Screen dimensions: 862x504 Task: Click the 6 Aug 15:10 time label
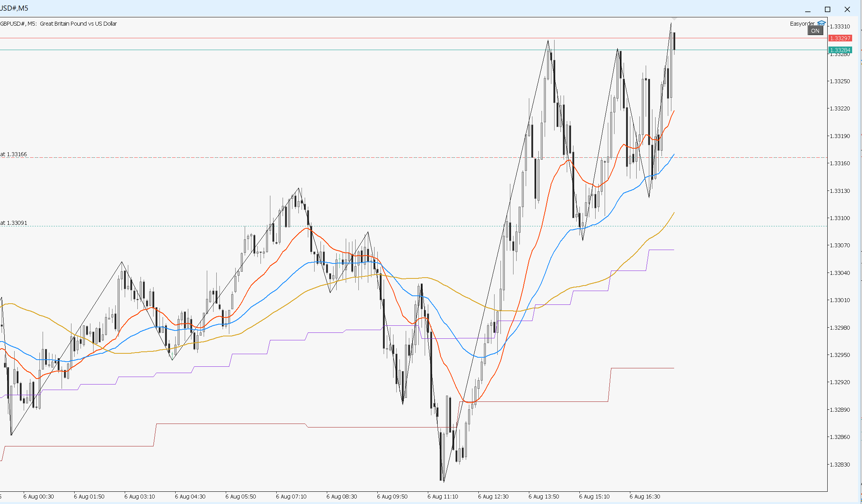594,497
